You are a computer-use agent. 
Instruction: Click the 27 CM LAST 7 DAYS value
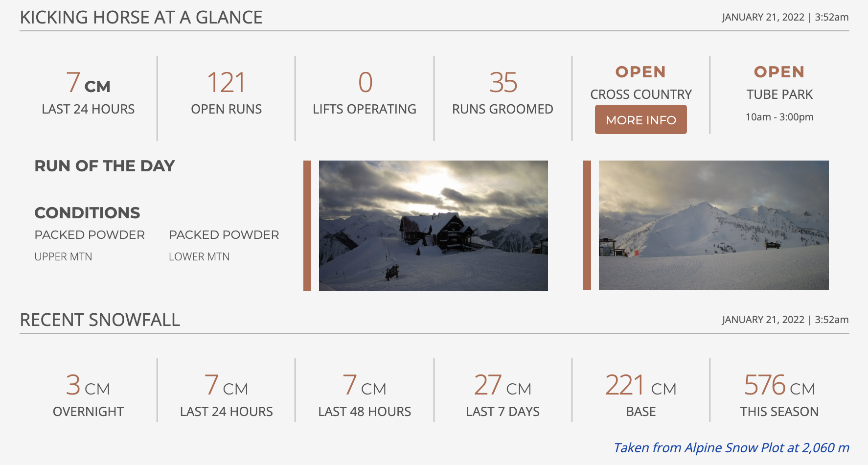click(503, 385)
